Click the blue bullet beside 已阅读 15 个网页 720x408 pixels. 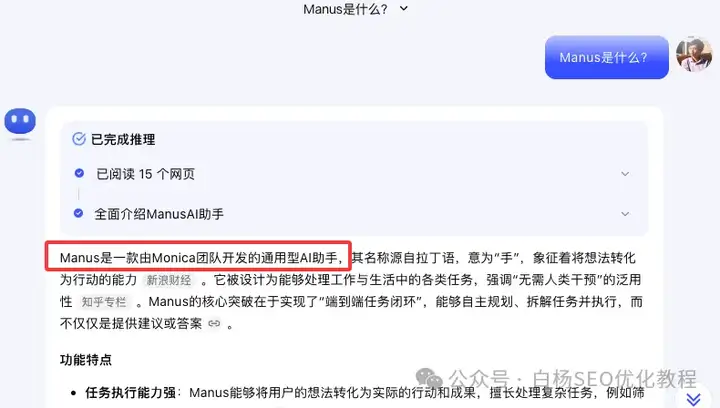coord(79,173)
